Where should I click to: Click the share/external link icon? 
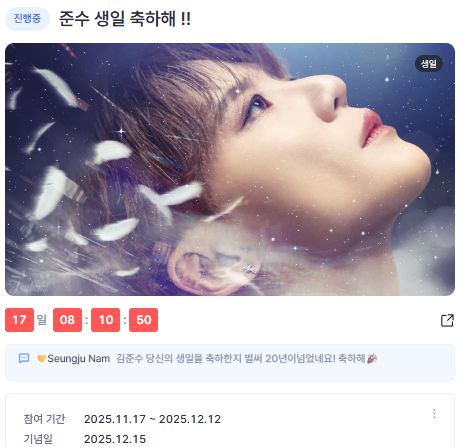[x=447, y=320]
